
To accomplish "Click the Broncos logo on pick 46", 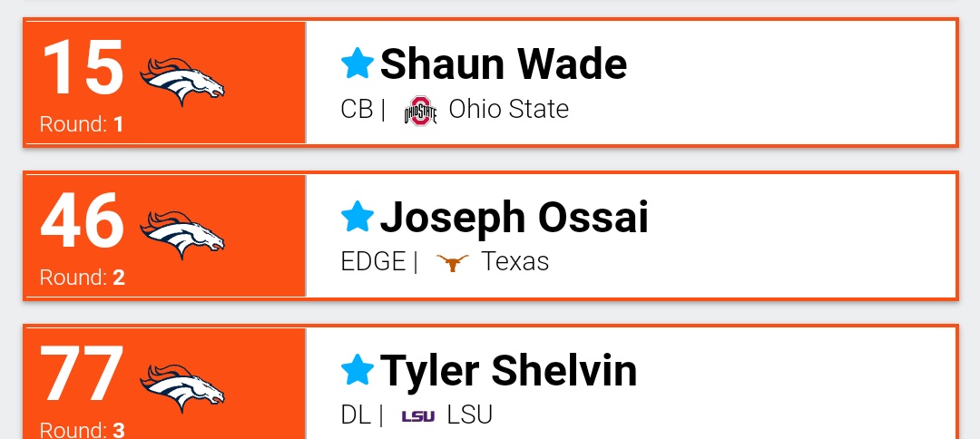I will point(181,235).
